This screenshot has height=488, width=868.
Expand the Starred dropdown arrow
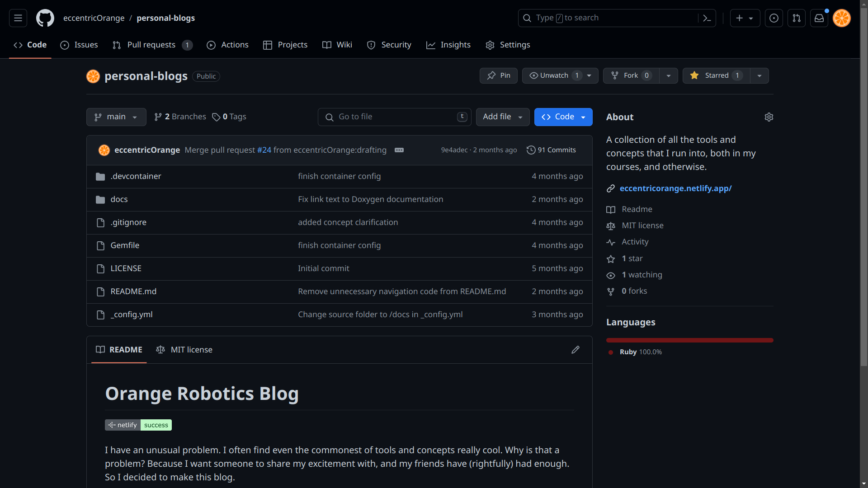(x=759, y=75)
